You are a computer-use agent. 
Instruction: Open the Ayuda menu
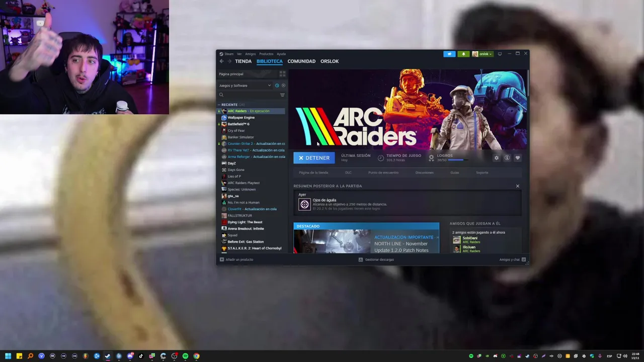(x=281, y=54)
